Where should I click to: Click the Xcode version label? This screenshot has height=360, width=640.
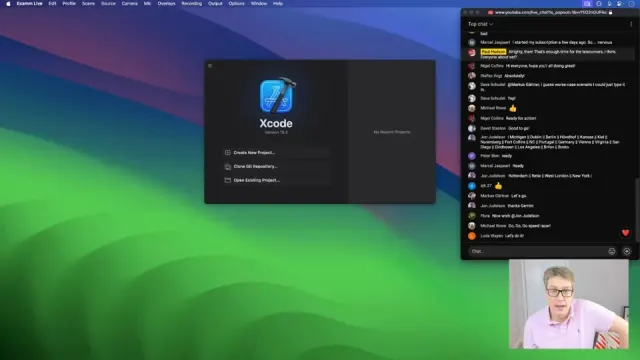[276, 132]
